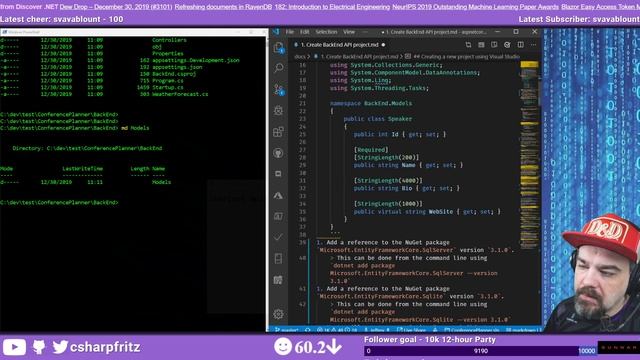Viewport: 640px width, 360px height.
Task: Open the File menu in VS Code
Action: coord(290,32)
